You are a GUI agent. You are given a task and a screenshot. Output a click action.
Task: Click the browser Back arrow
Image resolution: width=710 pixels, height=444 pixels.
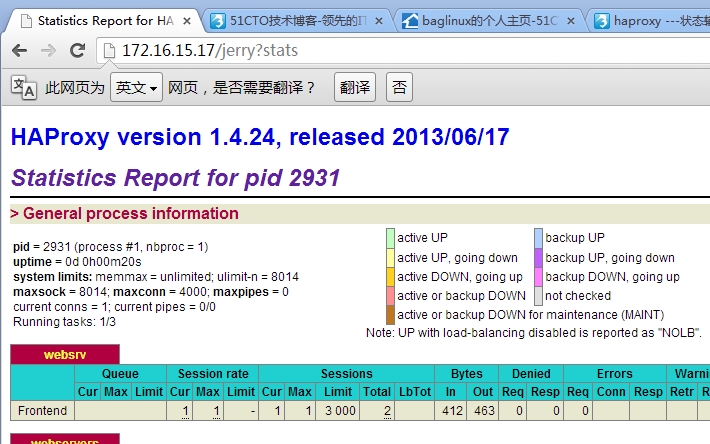pos(19,50)
